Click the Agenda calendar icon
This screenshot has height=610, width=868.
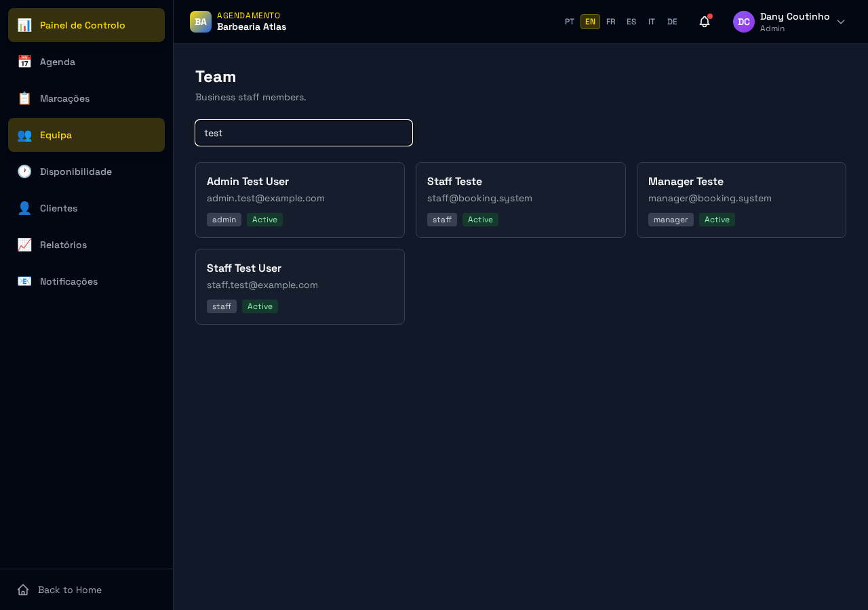(24, 62)
